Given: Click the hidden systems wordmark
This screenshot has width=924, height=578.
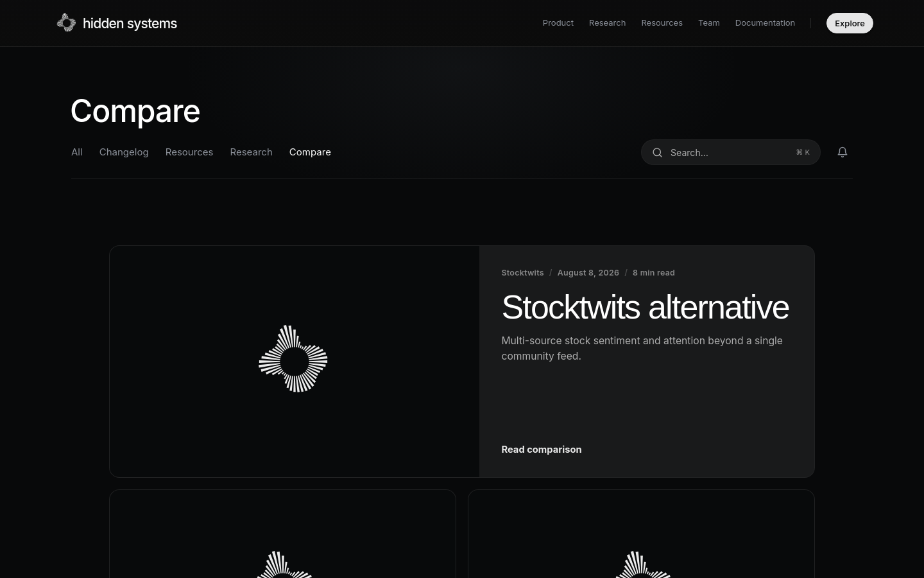Looking at the screenshot, I should pos(130,23).
